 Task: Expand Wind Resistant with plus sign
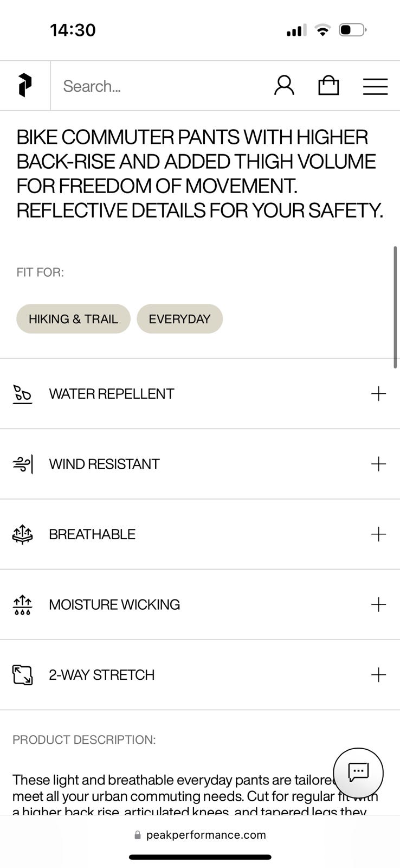(x=378, y=464)
